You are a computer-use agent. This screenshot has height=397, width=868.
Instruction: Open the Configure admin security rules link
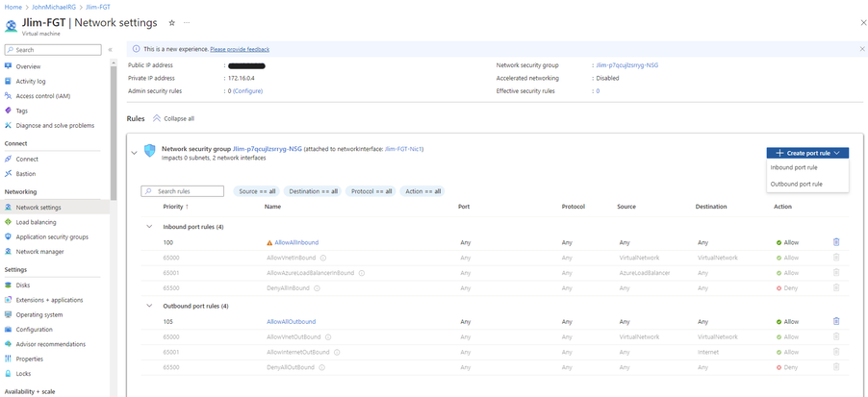[247, 91]
